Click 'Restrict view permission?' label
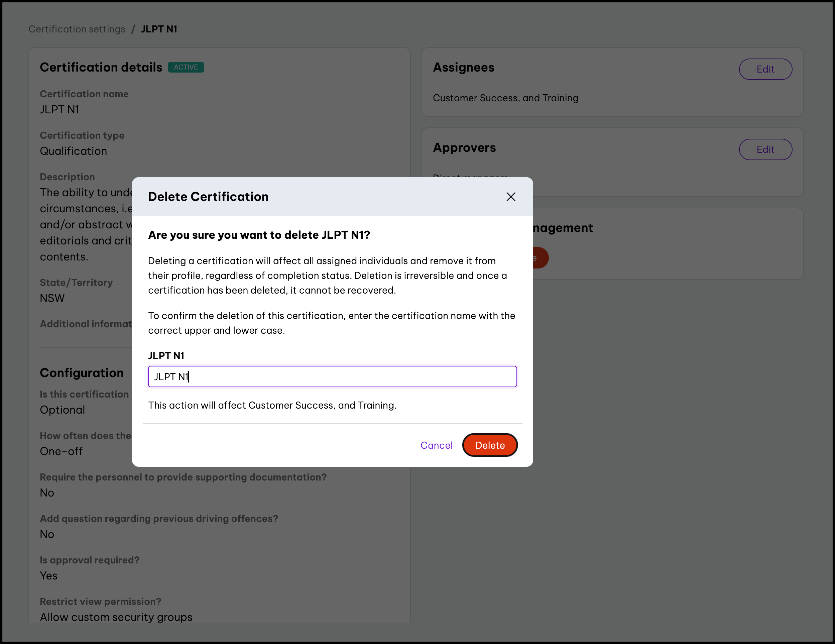 pos(101,602)
